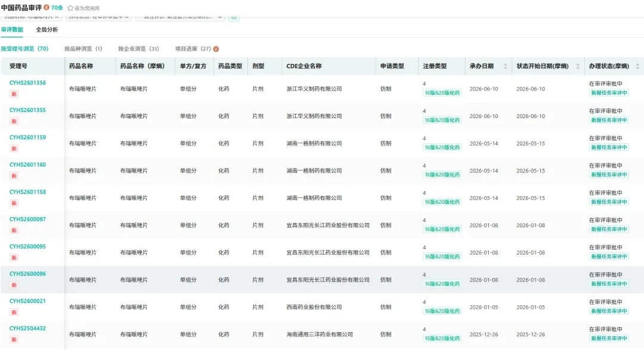The height and width of the screenshot is (350, 644).
Task: Open acceptance number CYHS2504432
Action: (27, 328)
